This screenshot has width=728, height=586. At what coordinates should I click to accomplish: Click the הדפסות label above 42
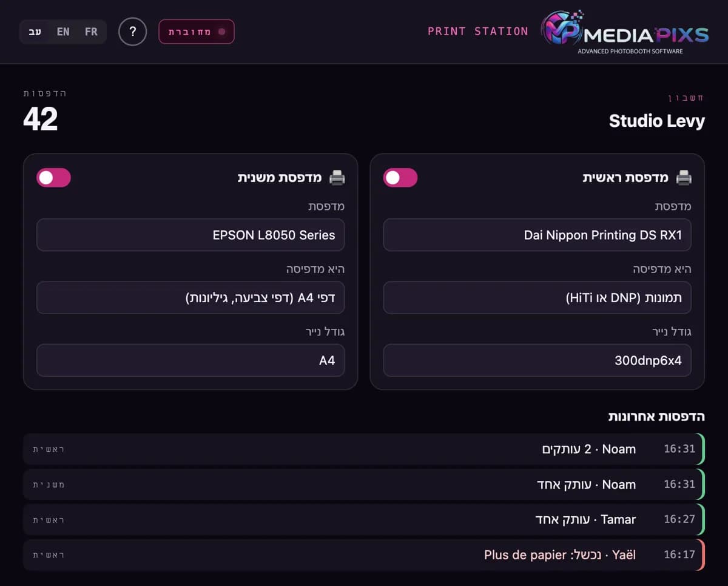45,93
